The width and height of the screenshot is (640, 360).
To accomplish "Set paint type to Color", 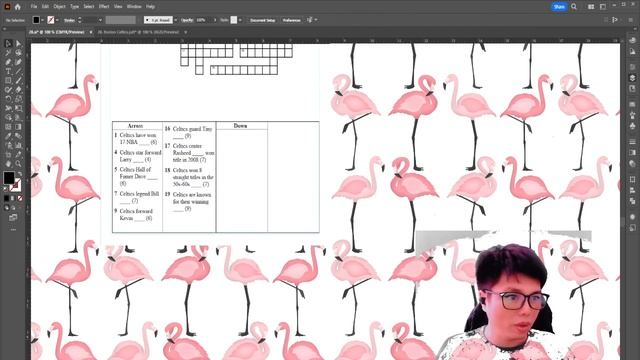I will (7, 198).
